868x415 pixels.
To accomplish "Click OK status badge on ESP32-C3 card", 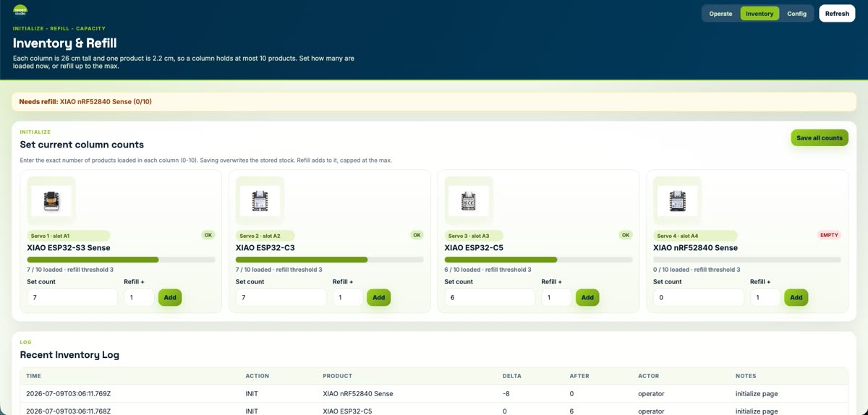I will click(x=417, y=235).
